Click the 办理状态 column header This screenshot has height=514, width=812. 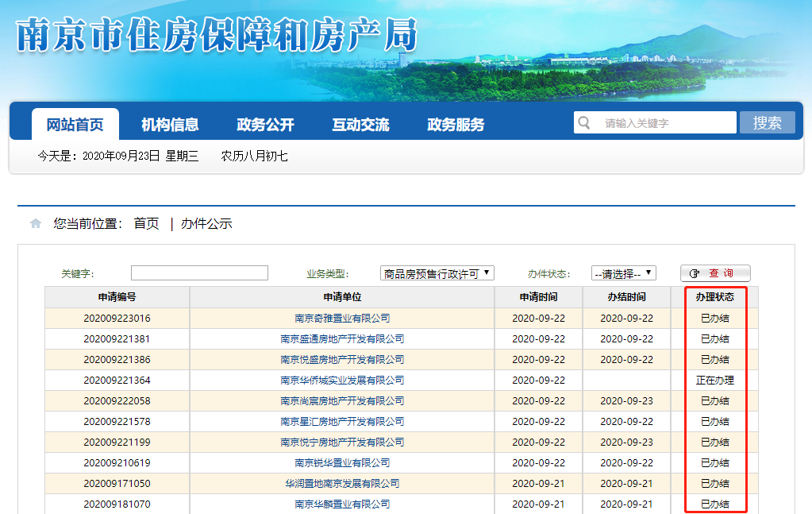[714, 297]
